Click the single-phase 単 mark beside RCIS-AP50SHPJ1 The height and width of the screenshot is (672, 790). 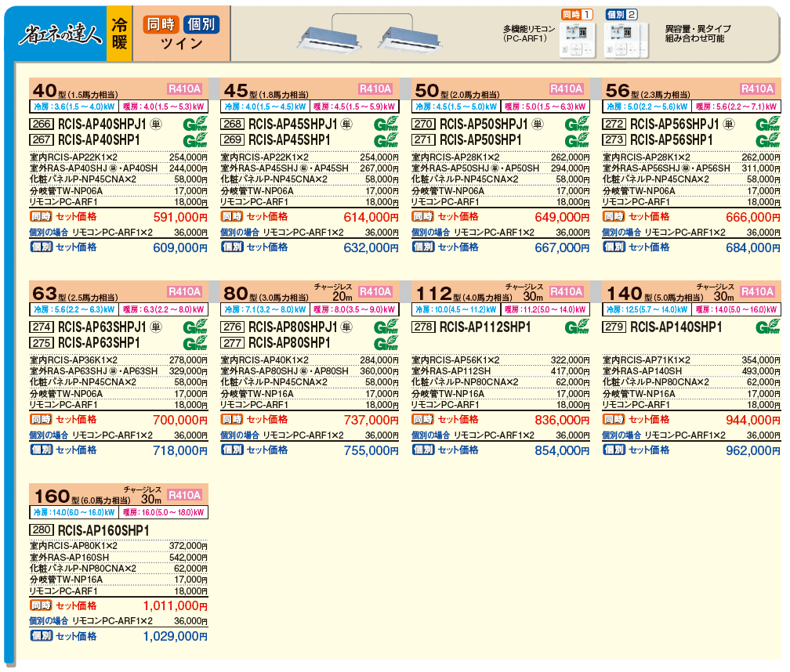coord(538,124)
